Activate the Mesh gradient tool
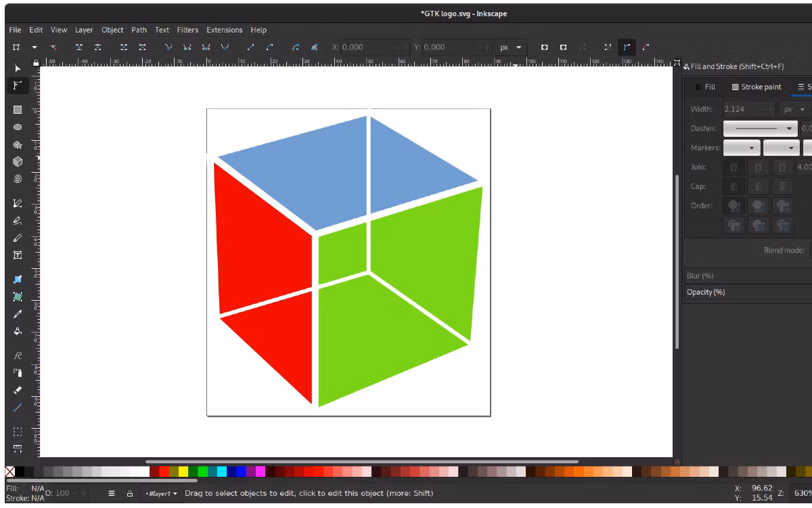Image resolution: width=812 pixels, height=508 pixels. (18, 297)
